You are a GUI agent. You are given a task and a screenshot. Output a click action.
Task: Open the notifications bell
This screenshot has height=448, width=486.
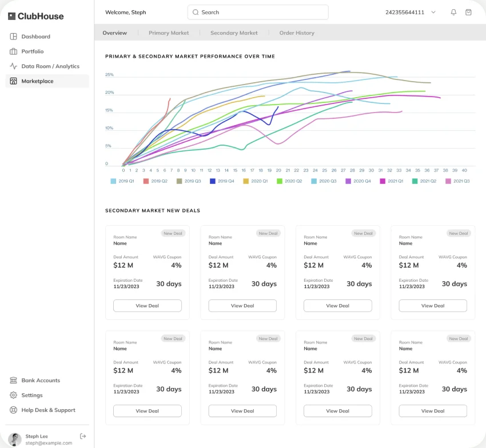tap(453, 12)
